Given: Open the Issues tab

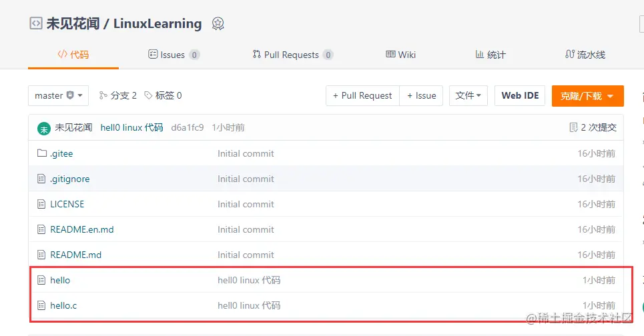Looking at the screenshot, I should tap(174, 55).
